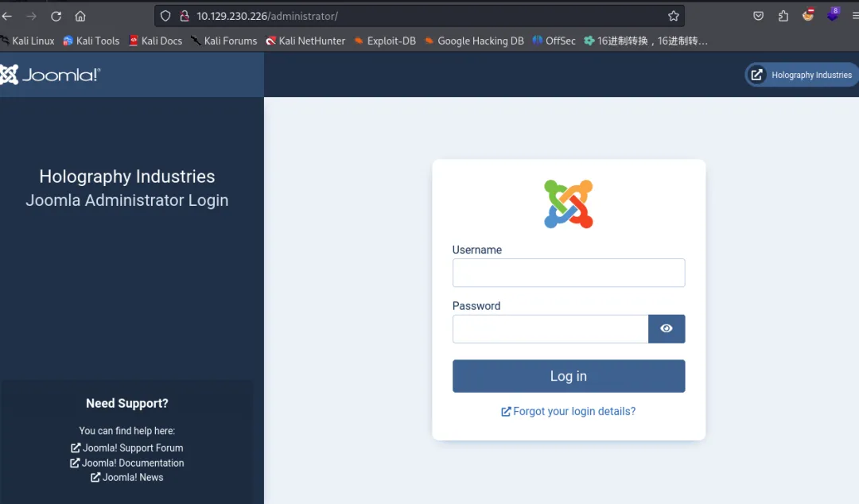Screen dimensions: 859x504
Task: Open the Kali Tools bookmark
Action: [x=91, y=41]
